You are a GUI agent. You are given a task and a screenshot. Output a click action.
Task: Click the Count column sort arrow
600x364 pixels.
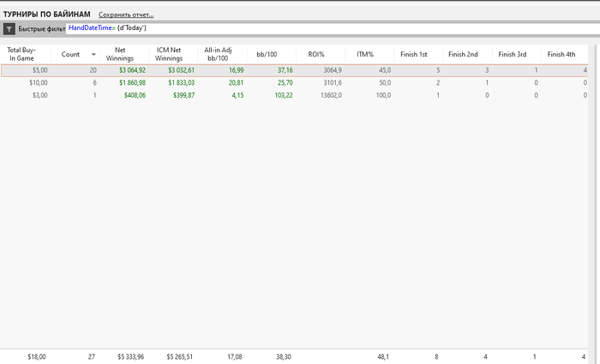pos(93,54)
